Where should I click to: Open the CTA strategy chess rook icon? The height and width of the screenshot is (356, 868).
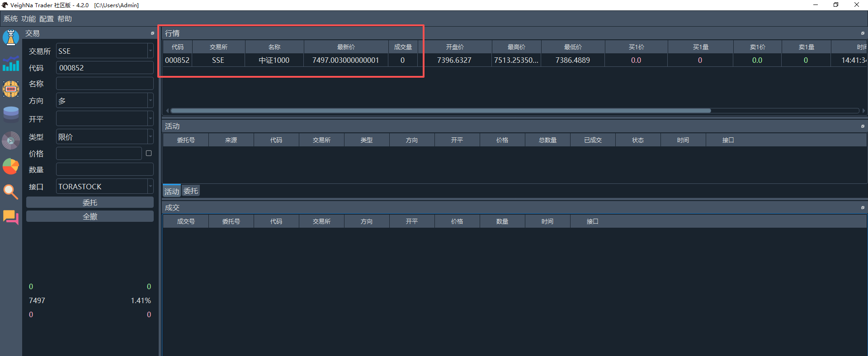pyautogui.click(x=11, y=37)
